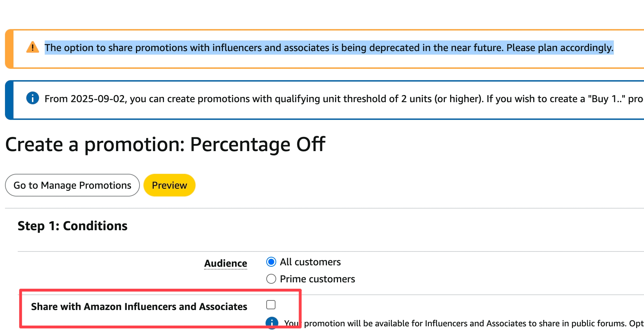Screen dimensions: 644x332
Task: Click the Prime customers label text
Action: (317, 279)
